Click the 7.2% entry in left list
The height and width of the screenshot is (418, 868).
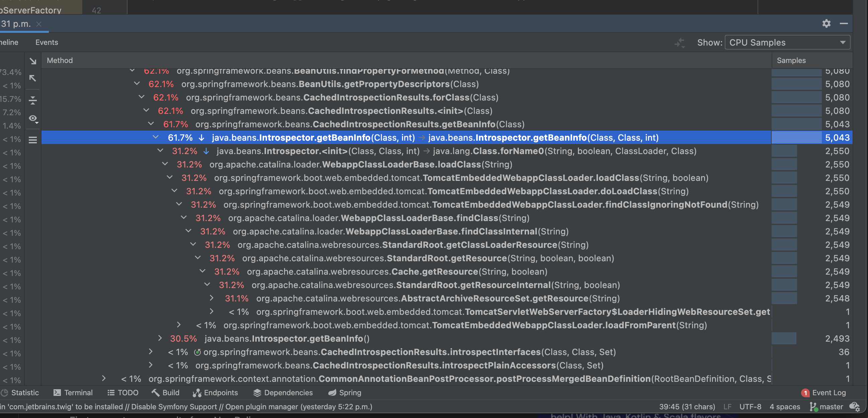click(12, 112)
